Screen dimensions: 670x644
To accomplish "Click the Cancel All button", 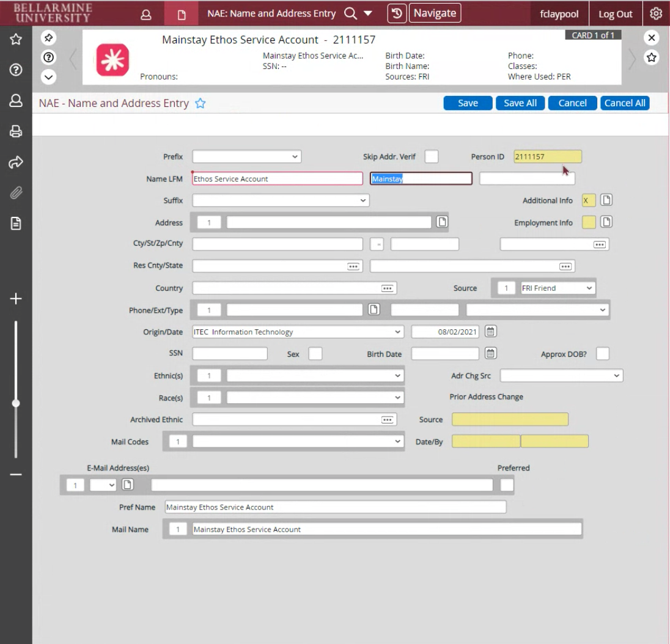I will click(625, 103).
